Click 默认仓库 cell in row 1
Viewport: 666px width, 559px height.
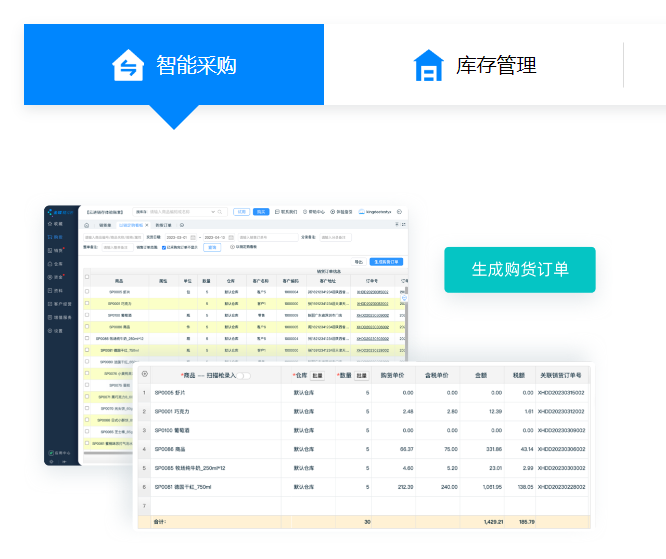click(x=304, y=392)
